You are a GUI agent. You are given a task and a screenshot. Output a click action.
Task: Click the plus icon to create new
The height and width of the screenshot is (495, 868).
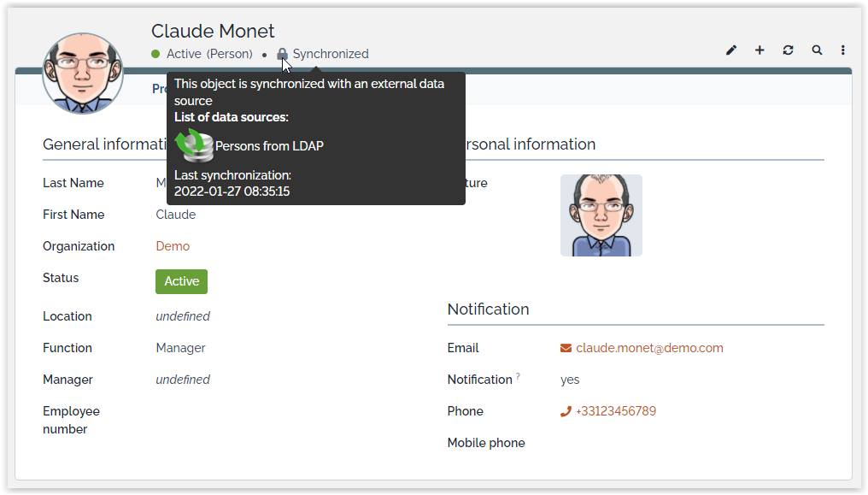click(x=759, y=50)
